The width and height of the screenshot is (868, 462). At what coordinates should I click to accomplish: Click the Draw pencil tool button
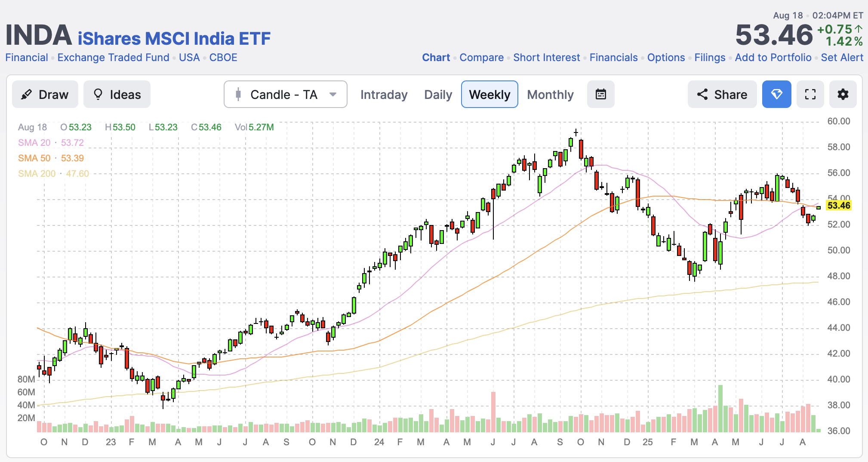tap(45, 94)
